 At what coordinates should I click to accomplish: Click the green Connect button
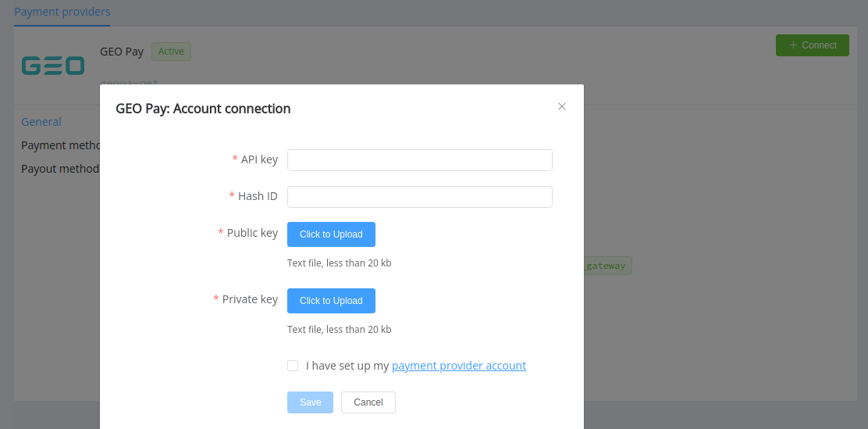(x=812, y=45)
